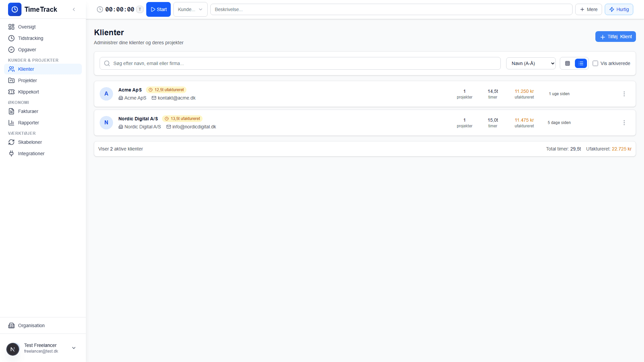
Task: Click the timer clock icon beside 00:00:00
Action: [x=100, y=9]
